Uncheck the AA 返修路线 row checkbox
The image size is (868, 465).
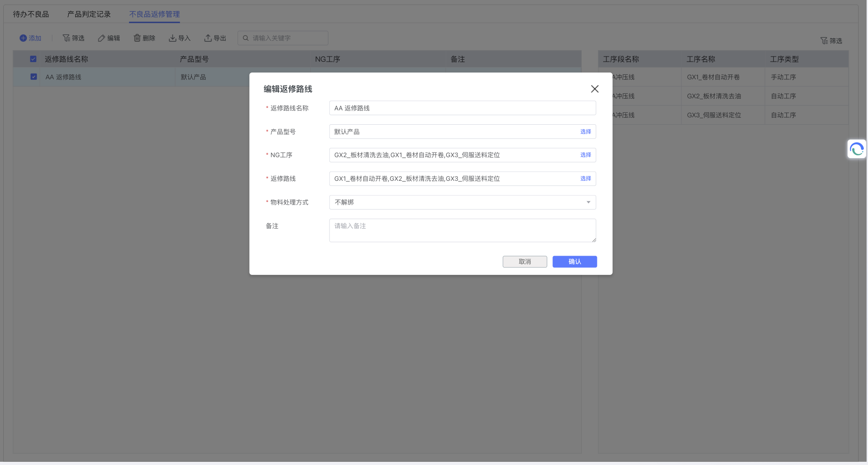coord(33,77)
